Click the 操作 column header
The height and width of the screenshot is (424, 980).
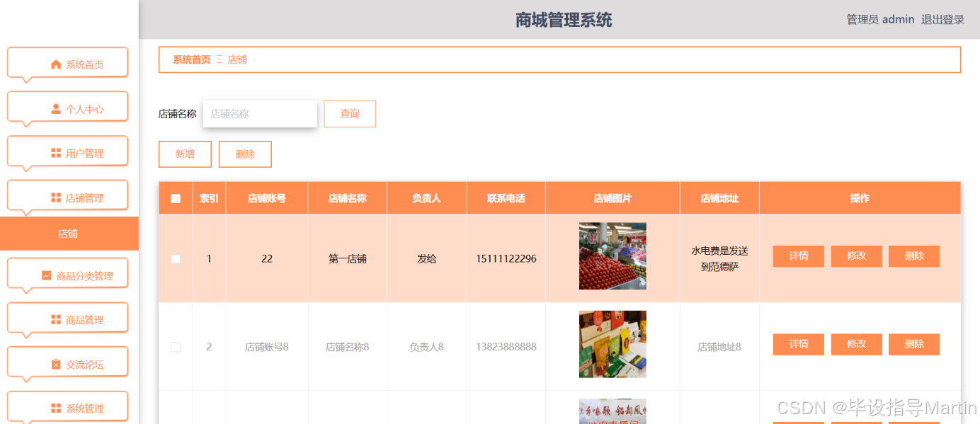pyautogui.click(x=860, y=198)
